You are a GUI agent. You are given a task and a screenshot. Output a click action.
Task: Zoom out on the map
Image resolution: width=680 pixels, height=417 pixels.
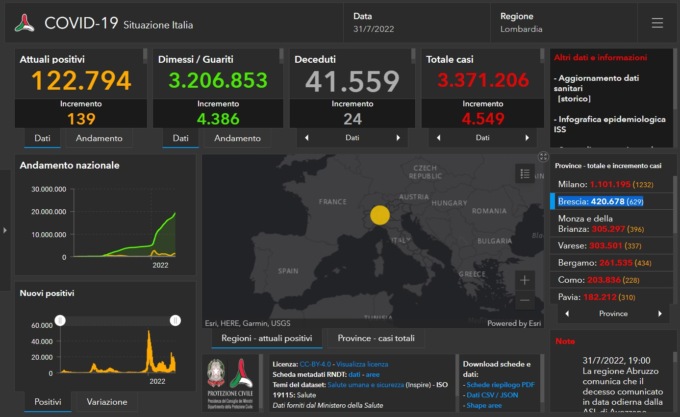pyautogui.click(x=525, y=300)
